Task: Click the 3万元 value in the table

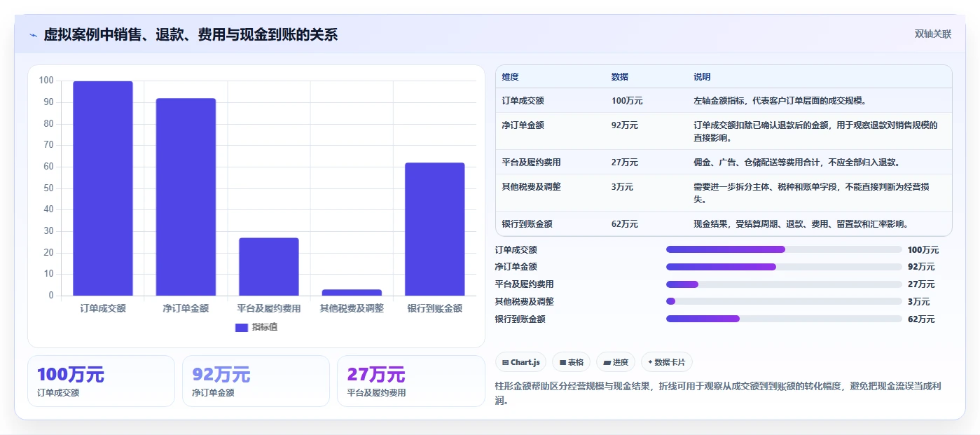Action: pyautogui.click(x=622, y=187)
